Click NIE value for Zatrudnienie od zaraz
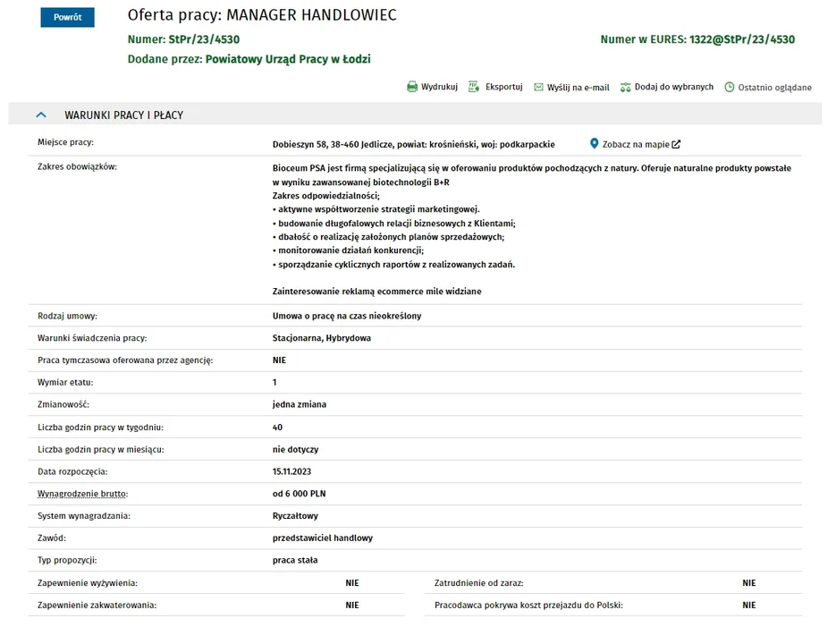 [748, 582]
